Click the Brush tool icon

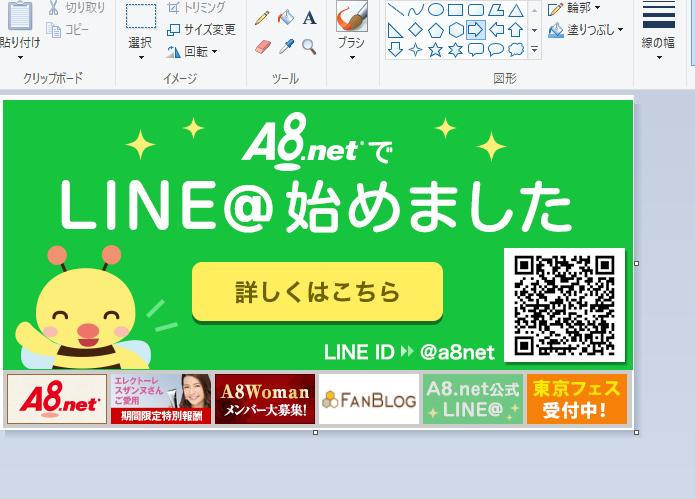(351, 16)
